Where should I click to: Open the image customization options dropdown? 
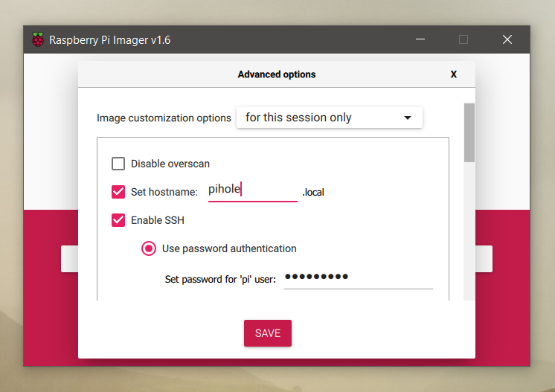coord(329,118)
